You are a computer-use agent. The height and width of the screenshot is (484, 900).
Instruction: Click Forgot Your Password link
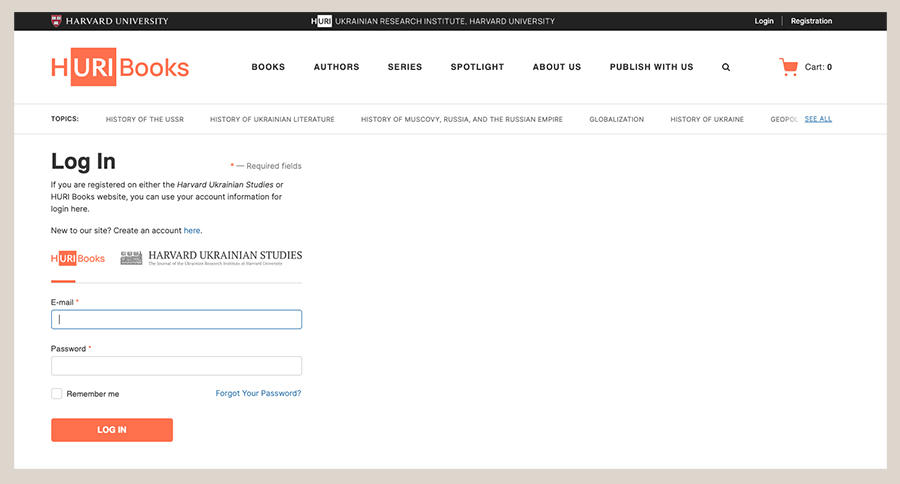click(258, 393)
